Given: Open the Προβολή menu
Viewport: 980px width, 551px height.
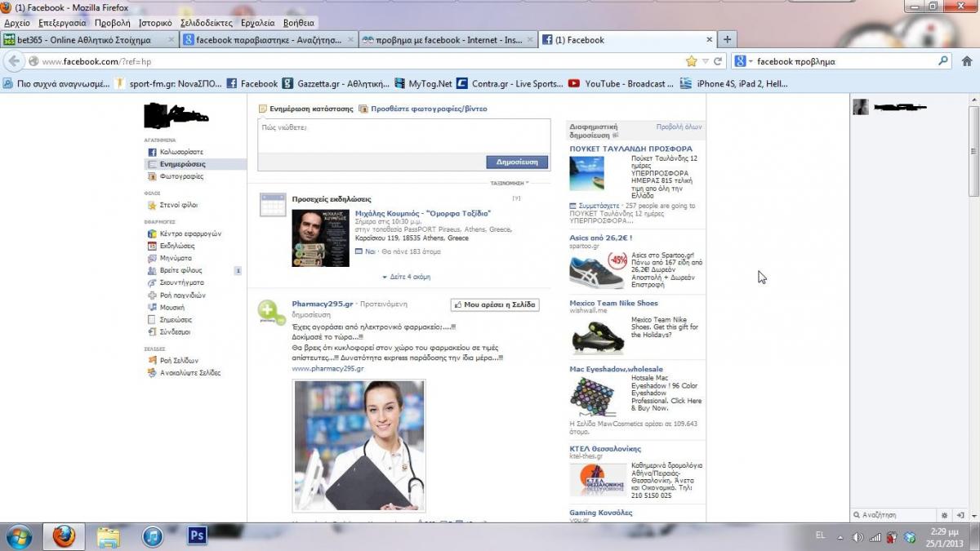Looking at the screenshot, I should pos(112,23).
